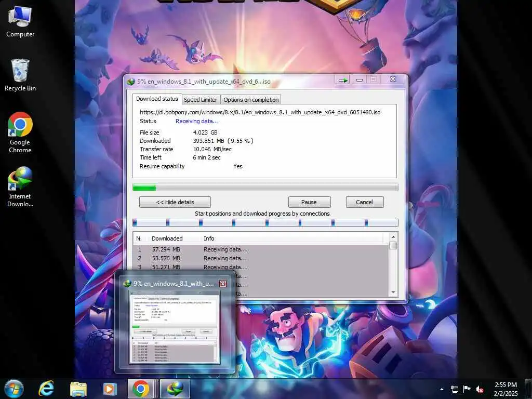This screenshot has height=399, width=532.
Task: Open the clock showing 2:55 PM
Action: [506, 389]
